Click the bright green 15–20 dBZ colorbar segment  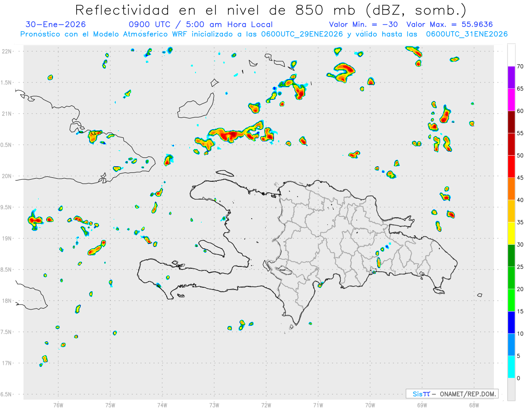pyautogui.click(x=511, y=300)
